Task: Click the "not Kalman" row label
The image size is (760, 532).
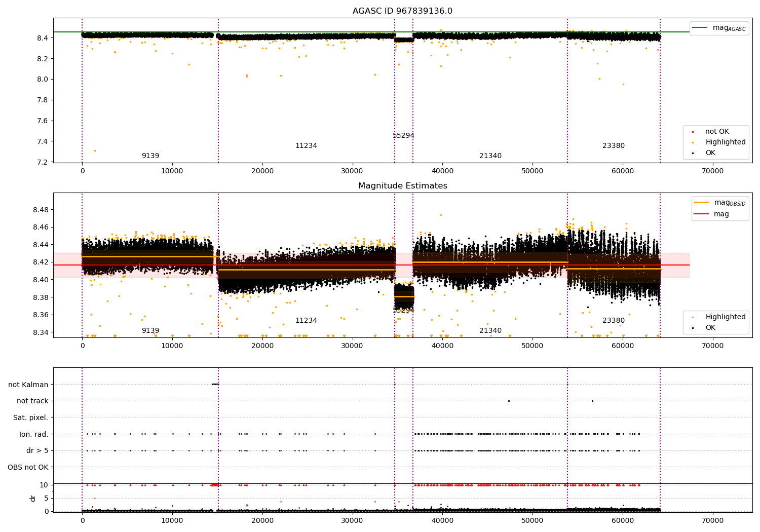Action: pyautogui.click(x=28, y=385)
